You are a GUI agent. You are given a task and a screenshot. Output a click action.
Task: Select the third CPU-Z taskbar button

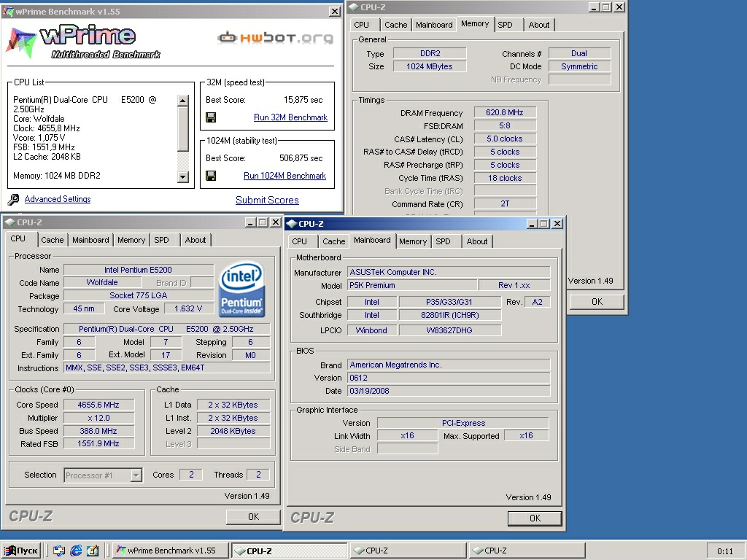point(527,551)
